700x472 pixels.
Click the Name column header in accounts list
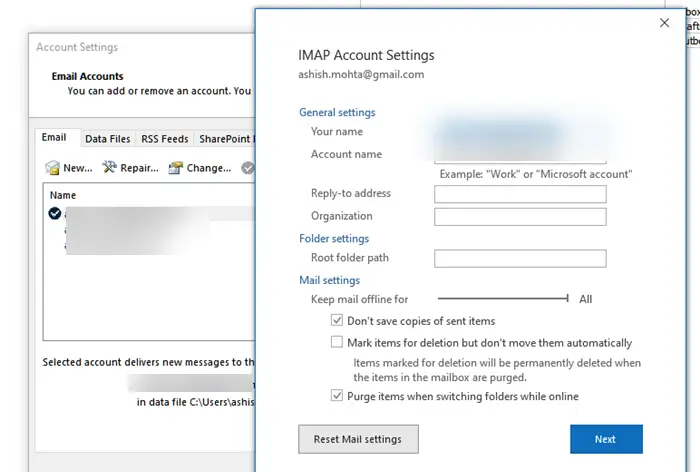(62, 195)
